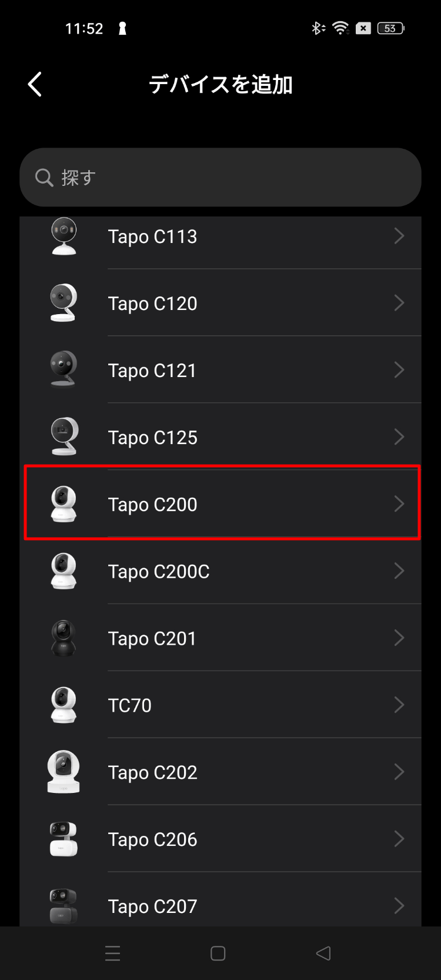This screenshot has height=980, width=441.
Task: Focus the 探す search field
Action: (x=235, y=177)
